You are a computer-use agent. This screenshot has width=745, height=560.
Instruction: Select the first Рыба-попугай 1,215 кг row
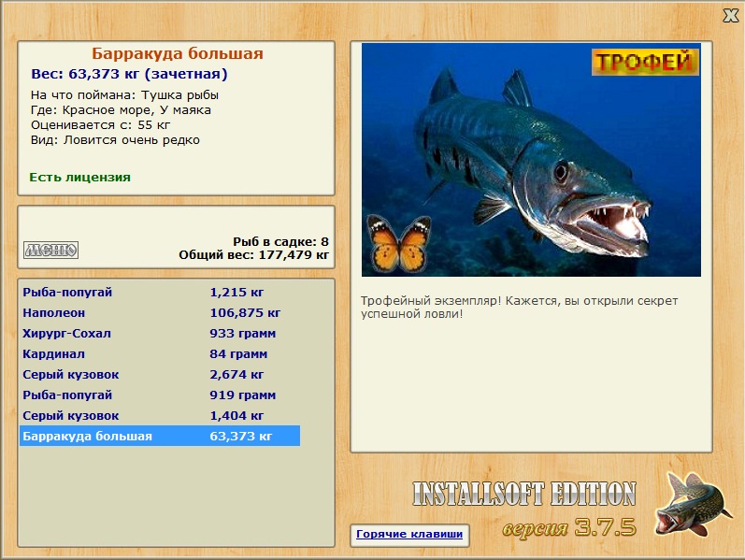click(x=160, y=293)
